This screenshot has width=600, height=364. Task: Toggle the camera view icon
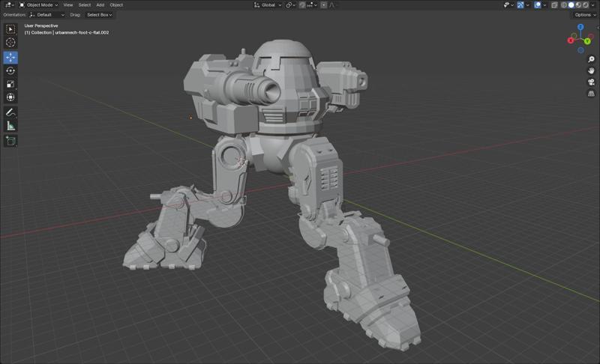coord(591,82)
